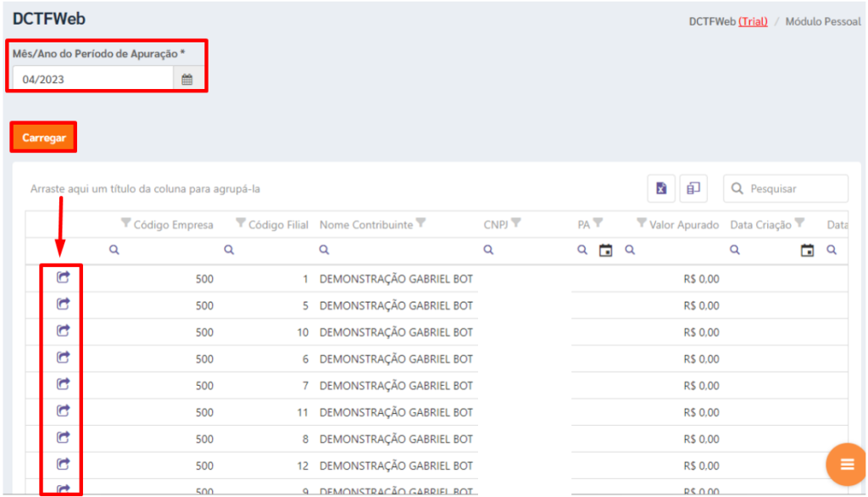The height and width of the screenshot is (497, 868).
Task: Open filter for CNPJ column
Action: pos(516,223)
